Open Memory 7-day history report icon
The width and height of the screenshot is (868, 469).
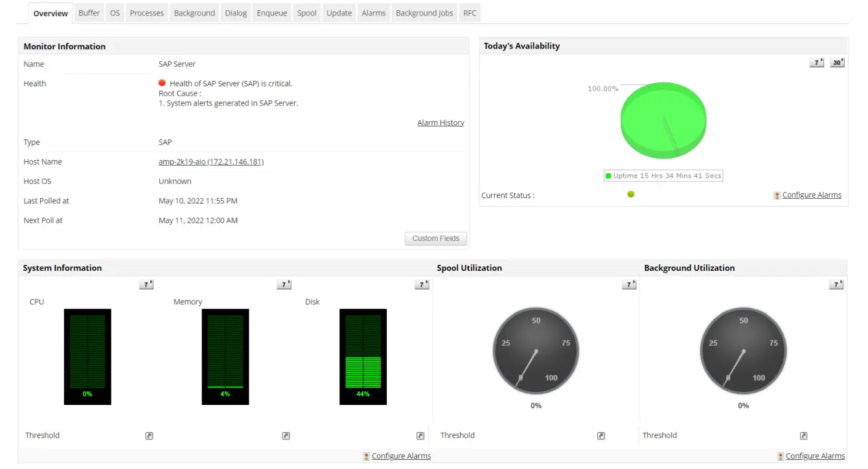click(283, 284)
